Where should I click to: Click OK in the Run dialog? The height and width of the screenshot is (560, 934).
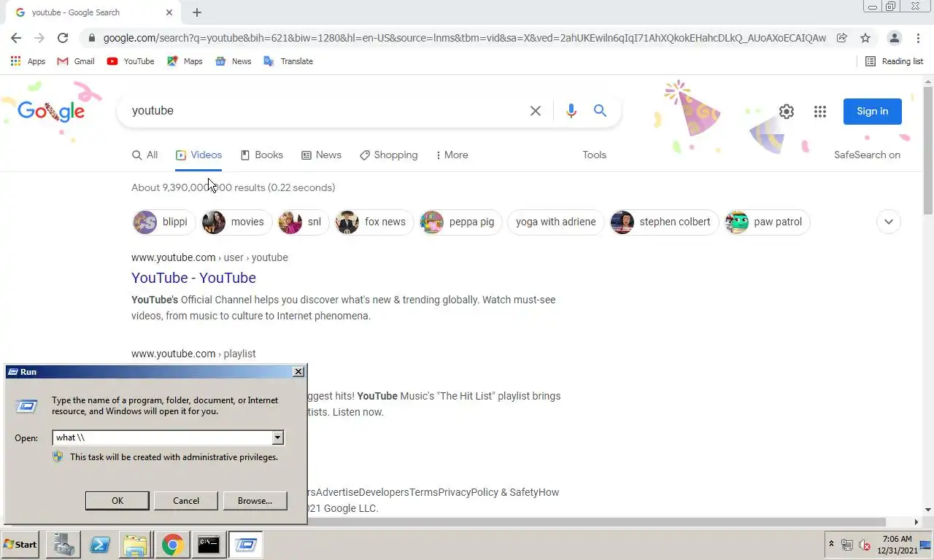117,500
